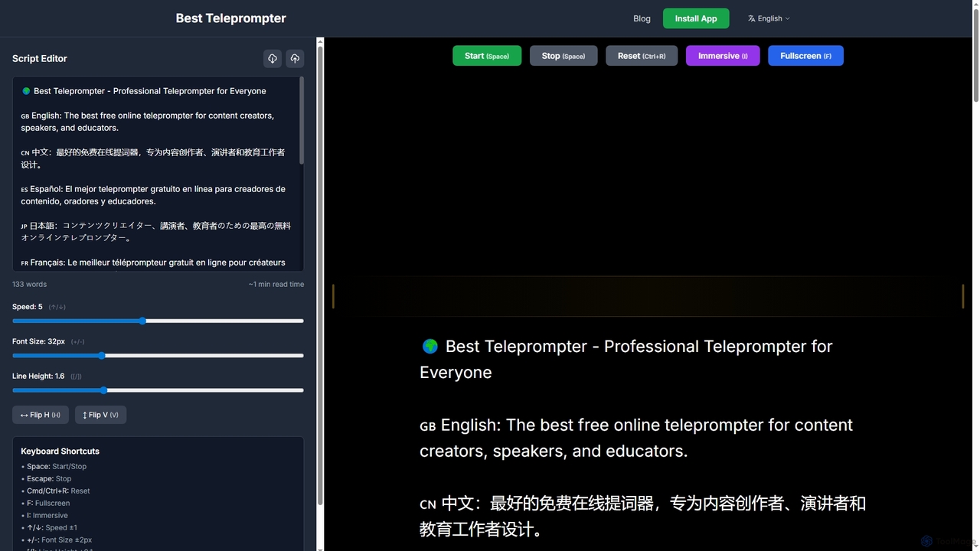
Task: Click the Français line in script editor
Action: tap(153, 262)
